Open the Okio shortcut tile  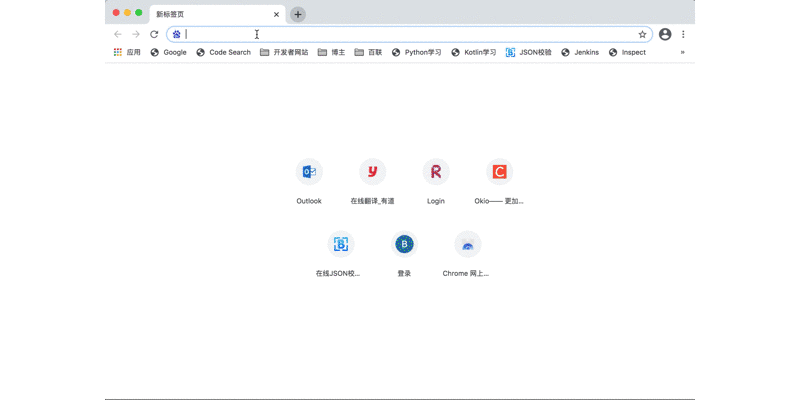[499, 182]
